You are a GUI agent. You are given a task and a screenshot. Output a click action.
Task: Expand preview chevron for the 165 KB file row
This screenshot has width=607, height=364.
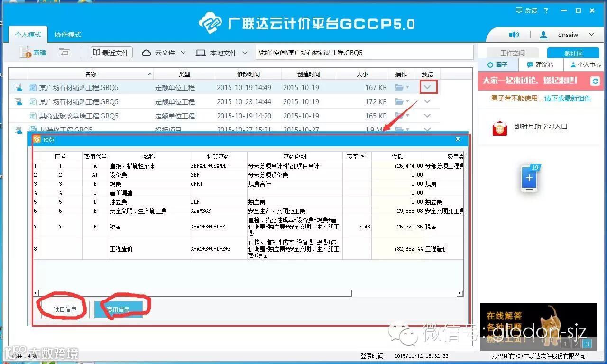[427, 116]
